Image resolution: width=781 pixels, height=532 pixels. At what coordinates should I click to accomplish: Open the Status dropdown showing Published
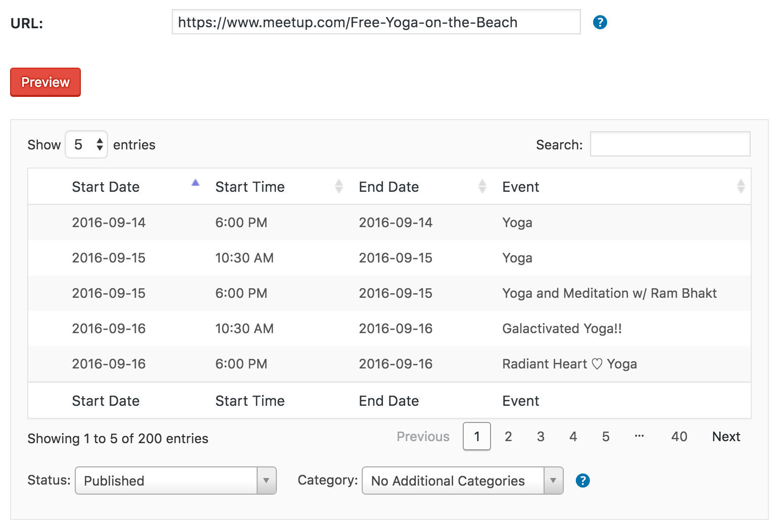tap(176, 481)
